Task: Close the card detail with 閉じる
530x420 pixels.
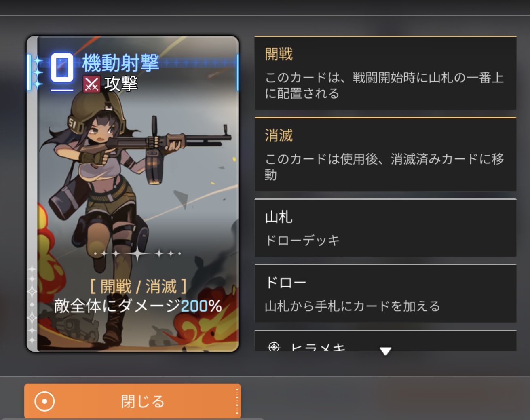Action: click(x=133, y=401)
